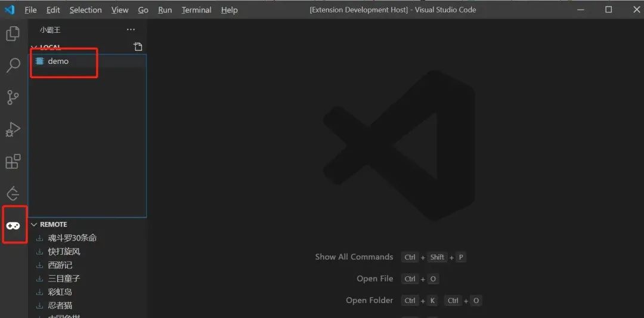This screenshot has height=318, width=644.
Task: Click the Shift key label in shortcut hints
Action: 437,257
